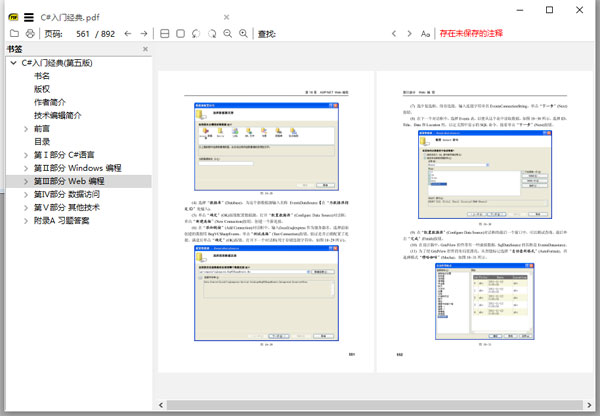This screenshot has height=416, width=600.
Task: Open the 前言 bookmark
Action: coord(42,129)
